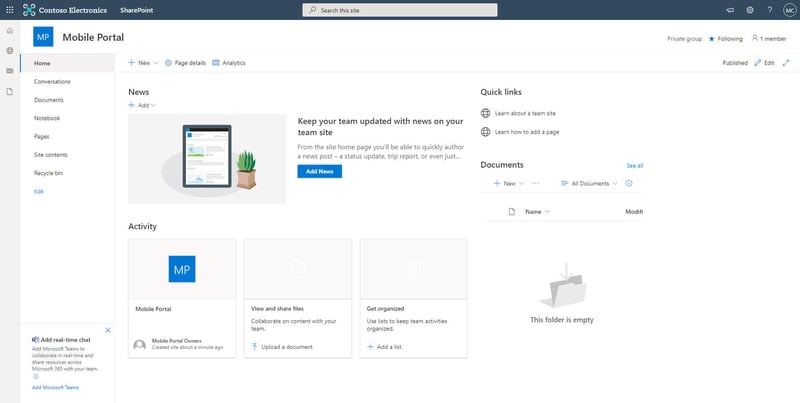The image size is (800, 403).
Task: Open Documents info pane circle icon
Action: click(x=629, y=183)
